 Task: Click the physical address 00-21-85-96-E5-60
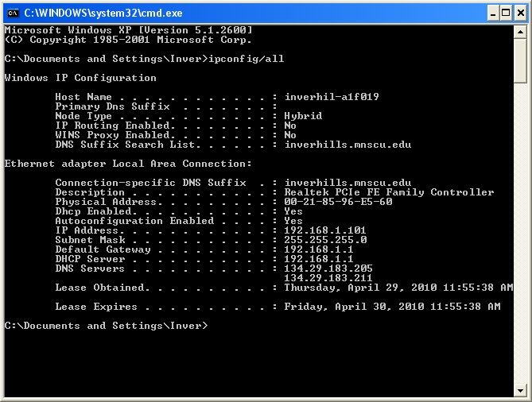(x=338, y=202)
